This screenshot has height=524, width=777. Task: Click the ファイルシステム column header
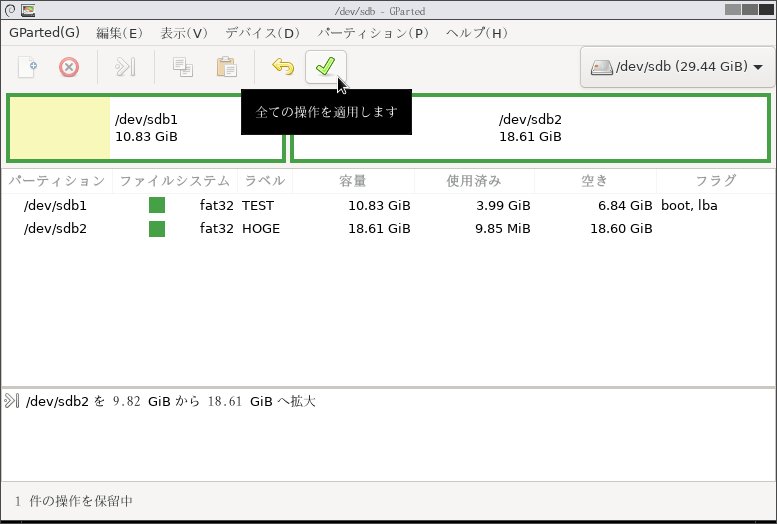175,181
